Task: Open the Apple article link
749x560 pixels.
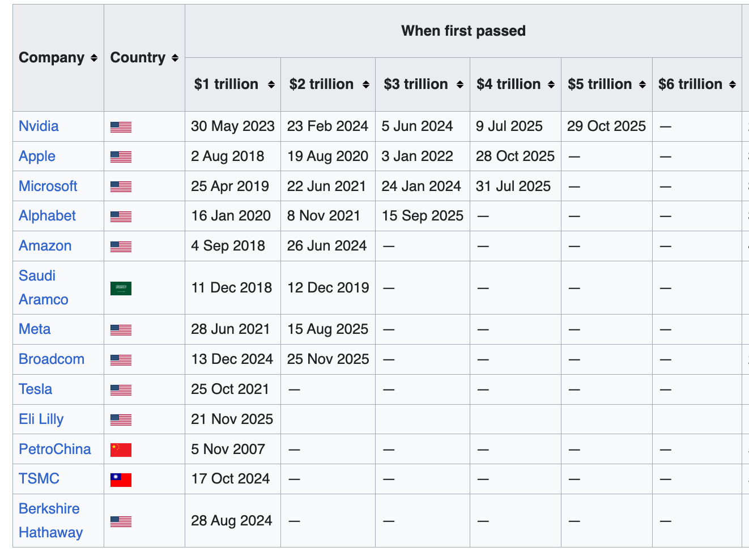Action: click(37, 156)
